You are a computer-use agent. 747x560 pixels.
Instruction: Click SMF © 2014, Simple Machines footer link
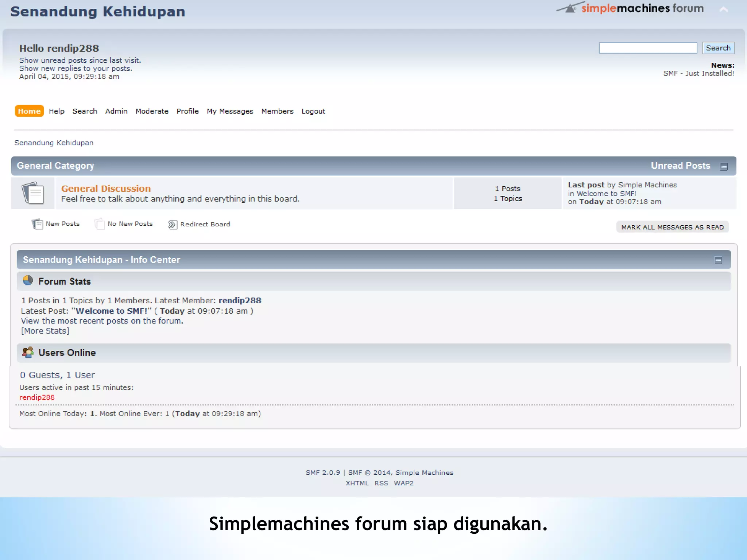tap(400, 472)
